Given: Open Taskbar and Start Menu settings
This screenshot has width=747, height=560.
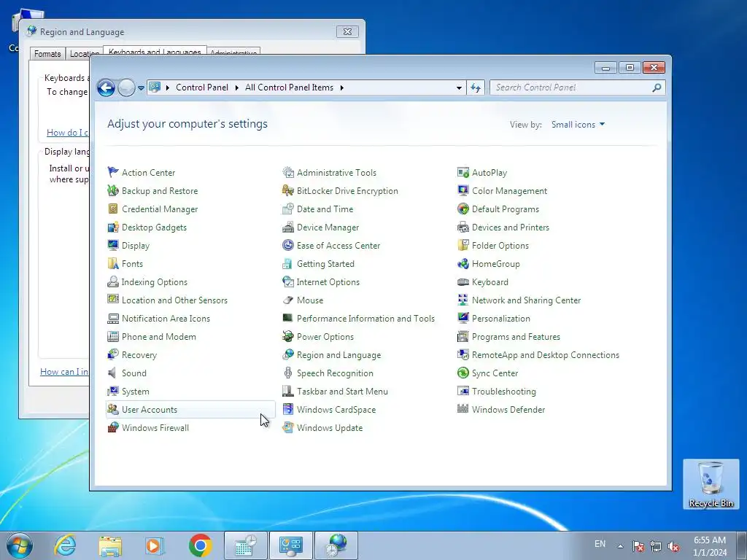Looking at the screenshot, I should (x=342, y=392).
